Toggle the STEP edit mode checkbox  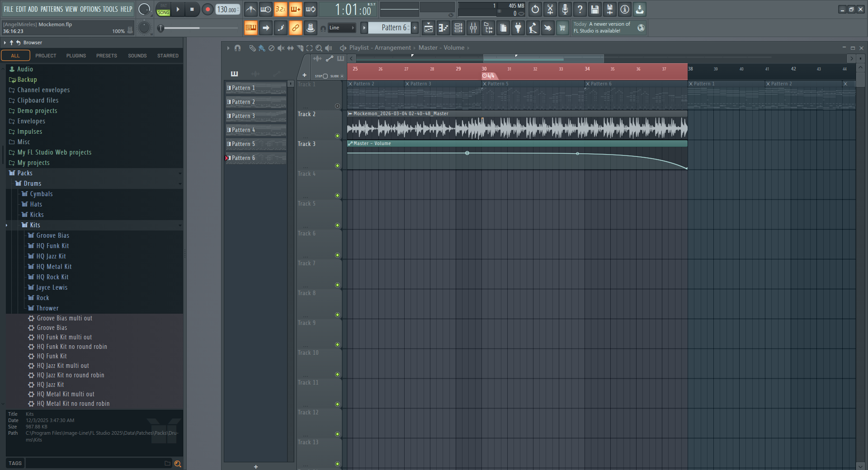point(325,76)
